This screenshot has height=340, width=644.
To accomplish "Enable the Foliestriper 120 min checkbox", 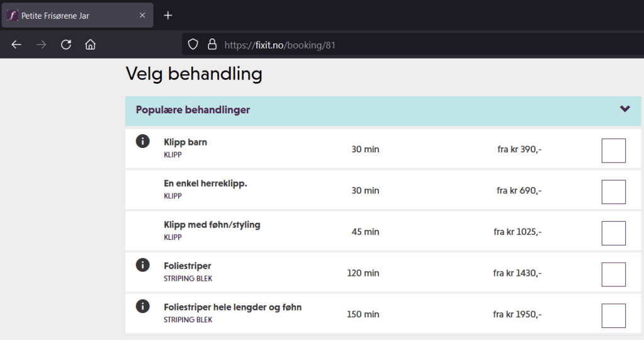I will coord(613,275).
